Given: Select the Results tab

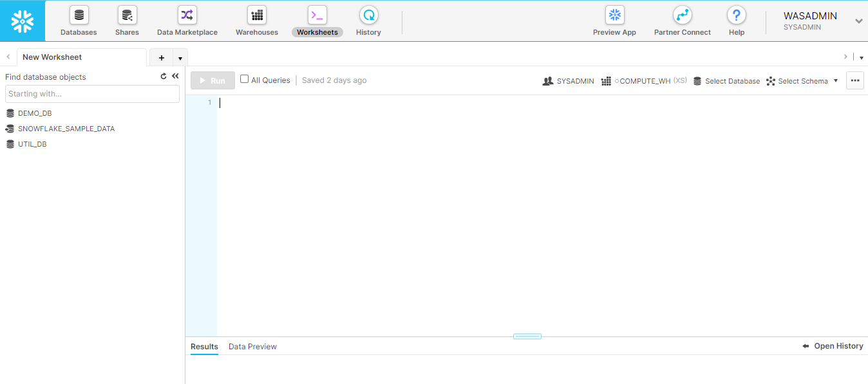Looking at the screenshot, I should coord(204,347).
